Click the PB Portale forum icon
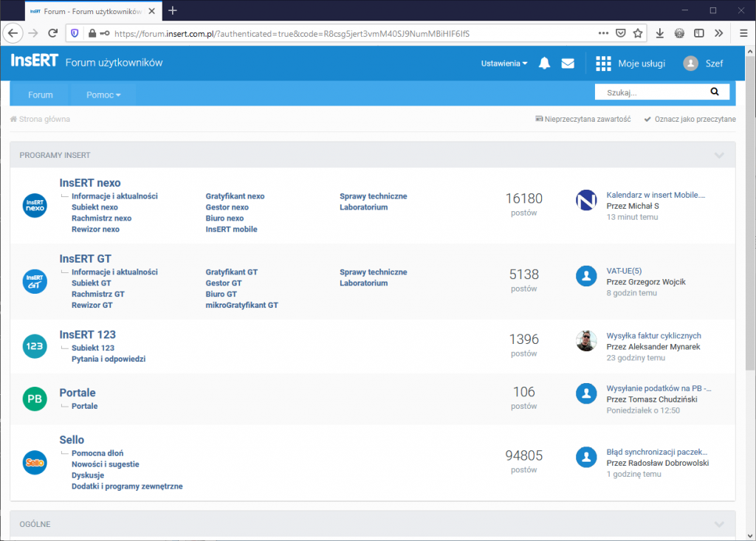The image size is (756, 541). (35, 399)
